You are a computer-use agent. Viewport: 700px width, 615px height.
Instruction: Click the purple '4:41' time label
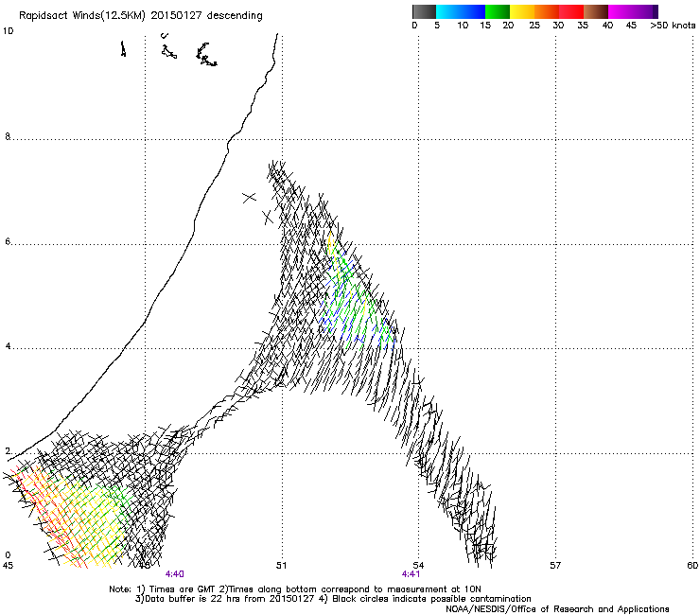coord(411,574)
